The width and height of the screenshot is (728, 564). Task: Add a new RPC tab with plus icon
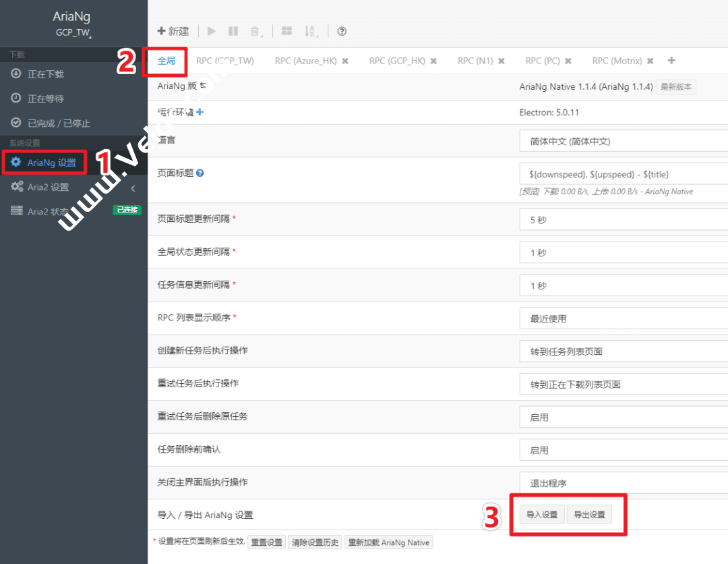coord(671,61)
